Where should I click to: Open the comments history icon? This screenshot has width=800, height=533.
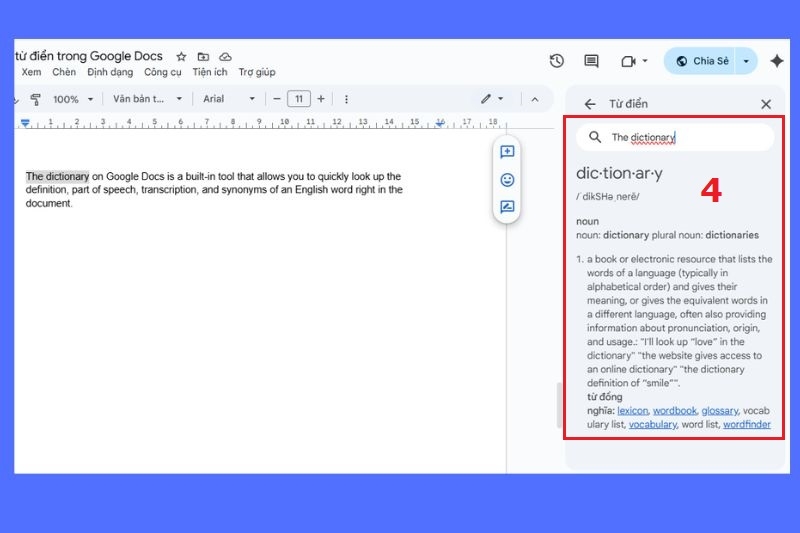pos(591,61)
